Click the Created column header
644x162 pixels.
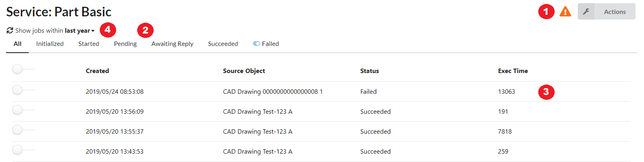(97, 71)
